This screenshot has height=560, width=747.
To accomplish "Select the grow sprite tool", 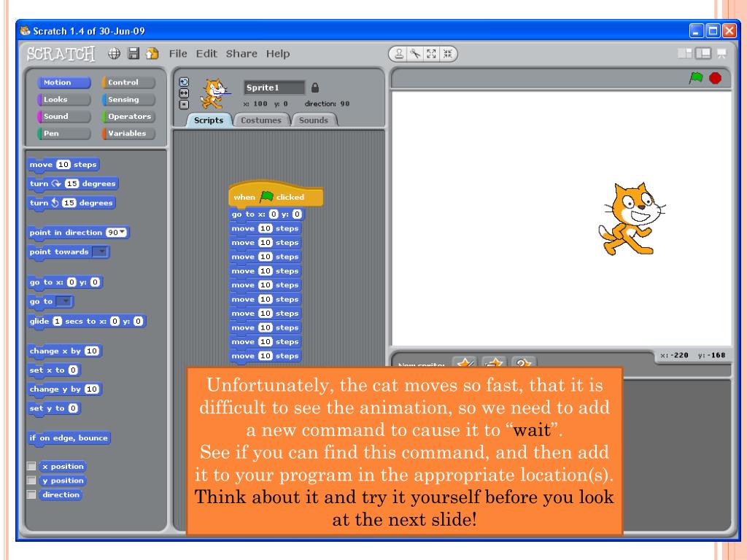I will [431, 54].
